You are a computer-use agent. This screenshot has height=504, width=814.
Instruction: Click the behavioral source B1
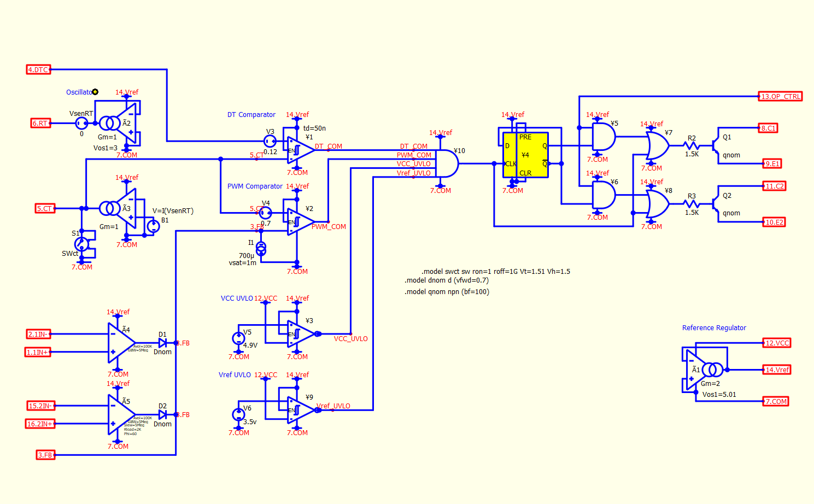[154, 226]
